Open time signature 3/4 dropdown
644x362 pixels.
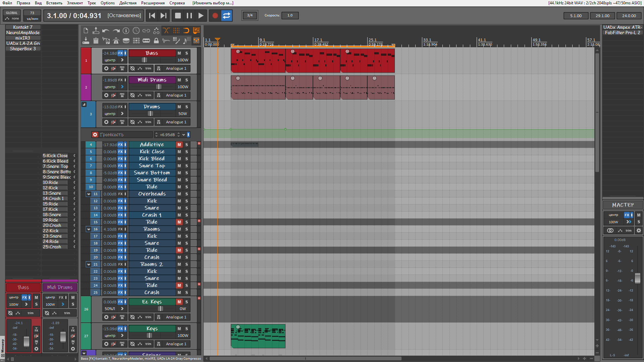250,15
